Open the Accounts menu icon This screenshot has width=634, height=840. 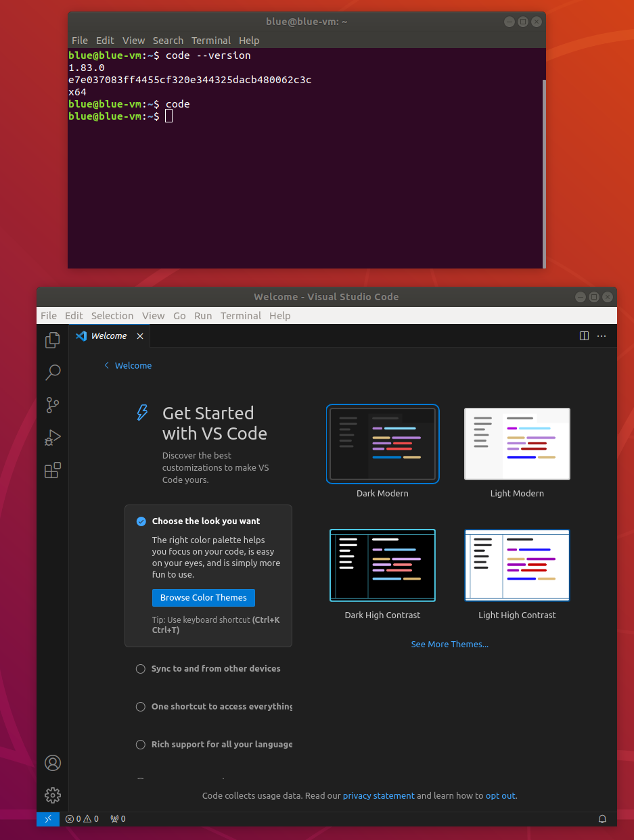(52, 763)
